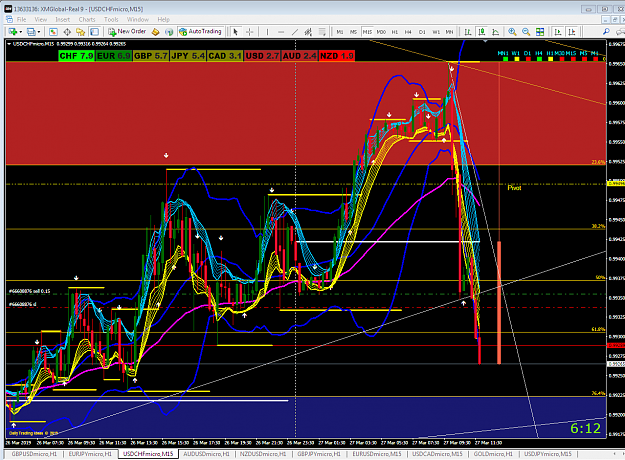Select the horizontal line drawing tool

point(281,31)
